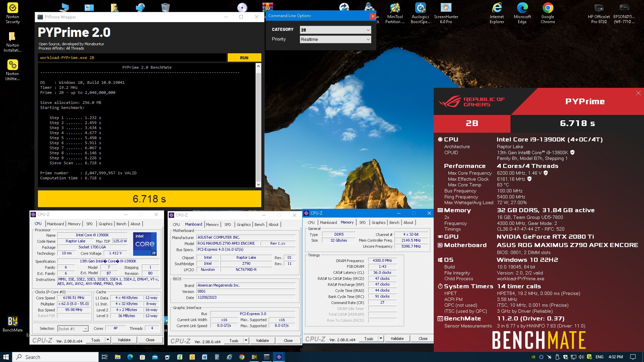Click the ENG language indicator

pyautogui.click(x=599, y=357)
